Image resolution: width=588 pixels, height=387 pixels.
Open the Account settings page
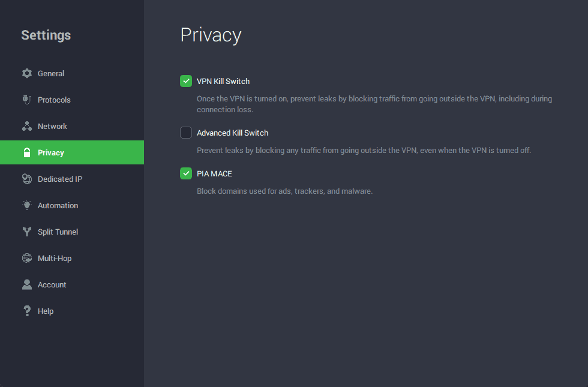[x=52, y=284]
